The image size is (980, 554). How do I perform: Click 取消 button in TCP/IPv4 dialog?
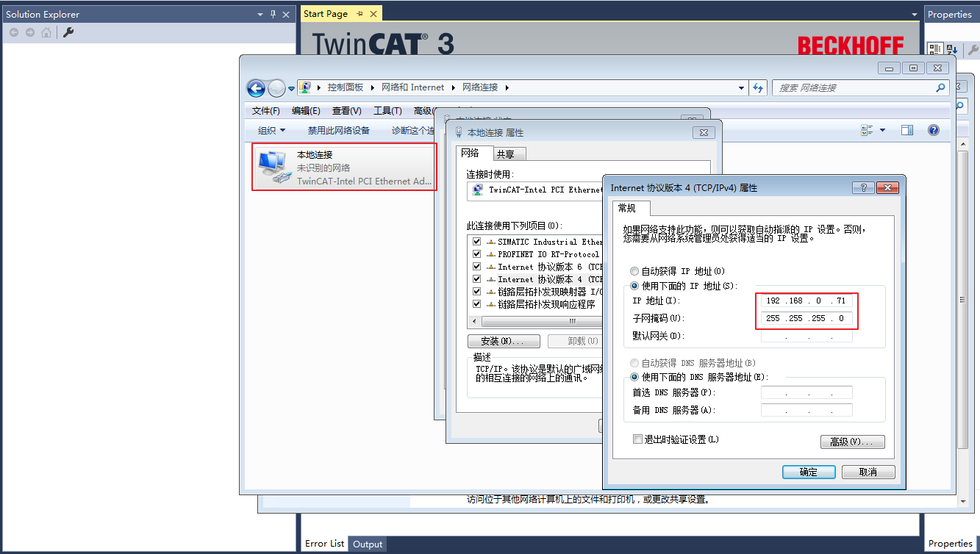point(868,472)
